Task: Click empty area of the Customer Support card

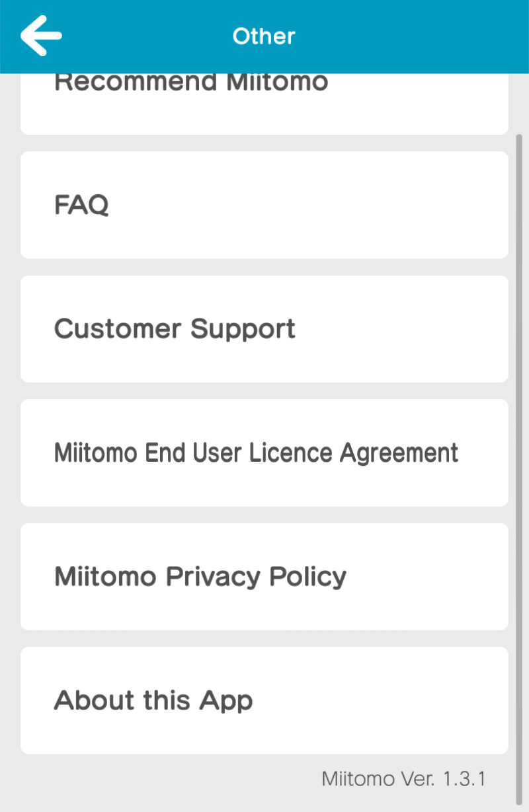Action: [x=403, y=329]
